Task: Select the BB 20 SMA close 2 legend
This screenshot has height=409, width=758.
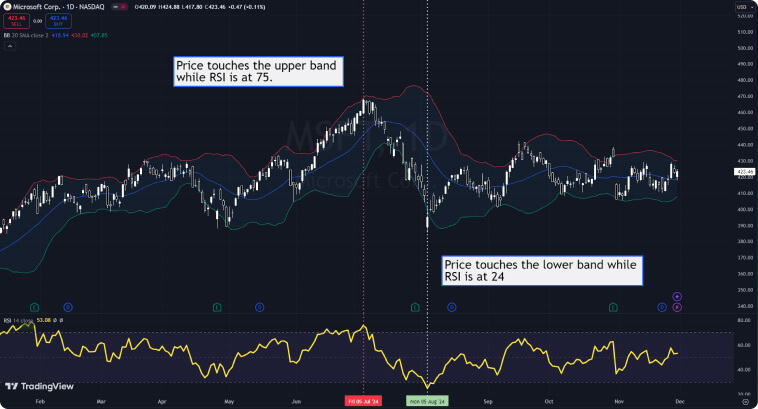Action: pos(26,35)
